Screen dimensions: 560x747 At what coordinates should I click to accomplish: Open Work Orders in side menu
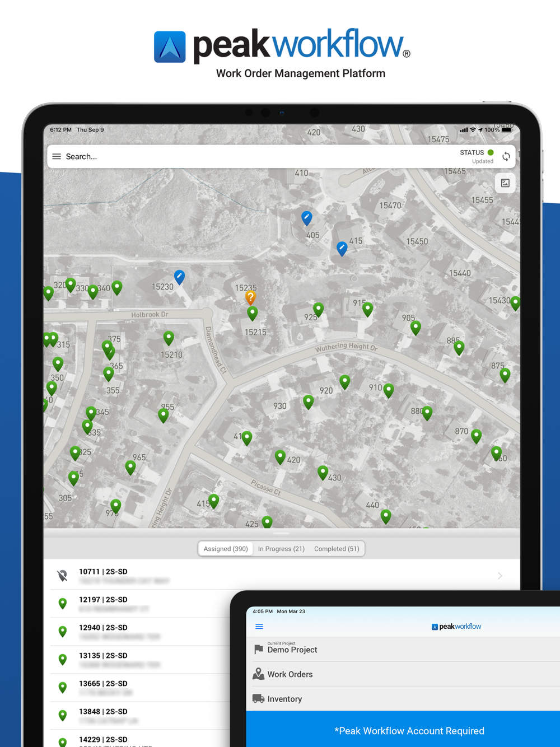coord(403,674)
